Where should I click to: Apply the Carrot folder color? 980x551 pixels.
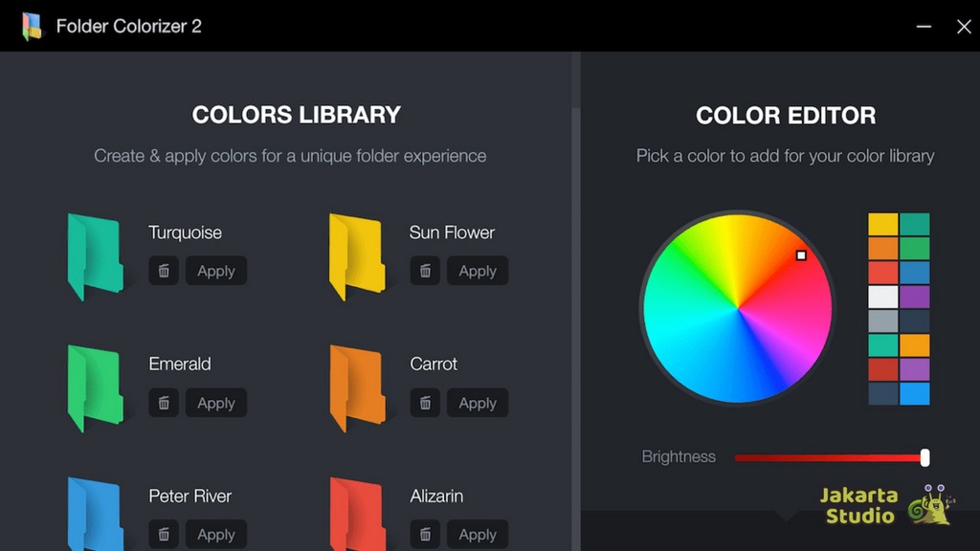[x=477, y=403]
